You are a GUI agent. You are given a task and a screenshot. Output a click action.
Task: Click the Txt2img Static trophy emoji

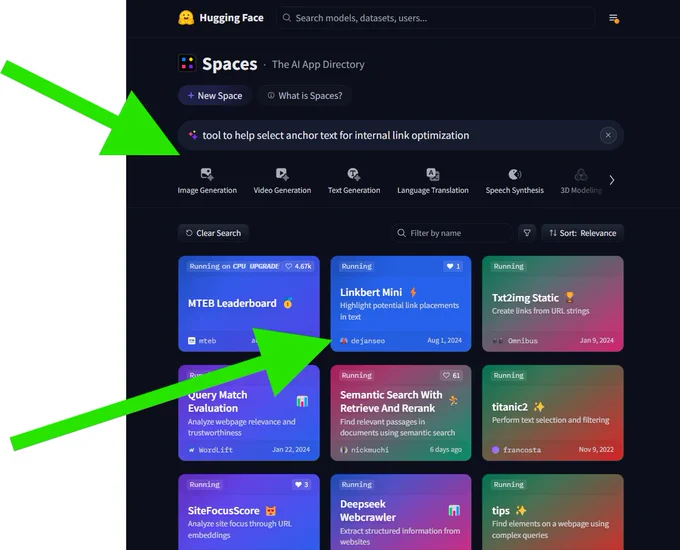click(x=569, y=298)
